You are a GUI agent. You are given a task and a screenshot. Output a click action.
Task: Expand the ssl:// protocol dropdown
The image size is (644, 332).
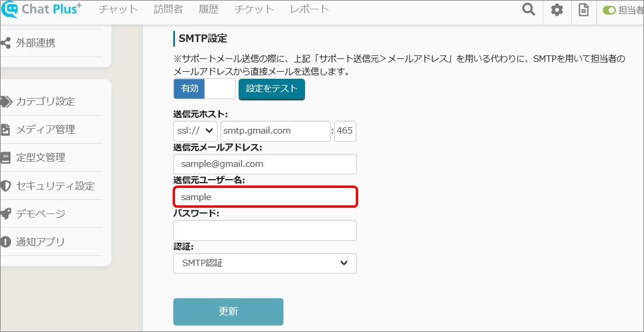(x=195, y=131)
